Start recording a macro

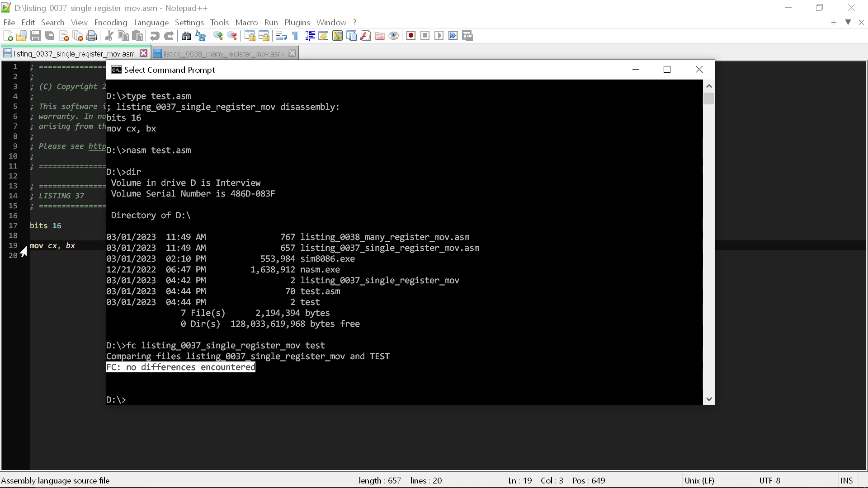click(411, 36)
